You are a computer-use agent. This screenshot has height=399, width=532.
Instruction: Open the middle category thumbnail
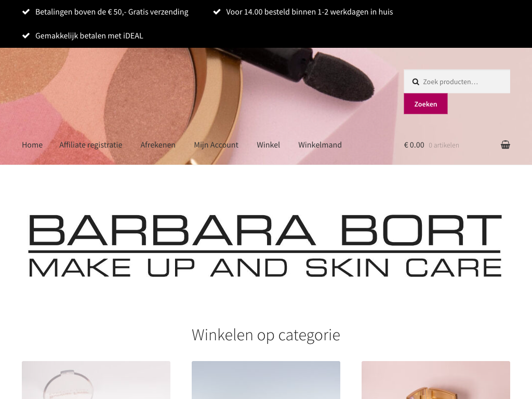266,380
